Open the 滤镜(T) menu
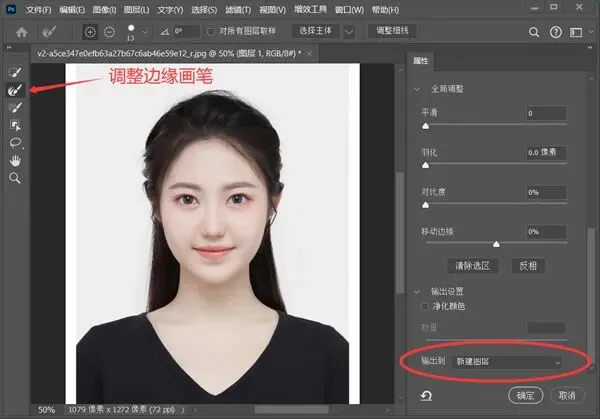This screenshot has width=600, height=419. coord(238,10)
